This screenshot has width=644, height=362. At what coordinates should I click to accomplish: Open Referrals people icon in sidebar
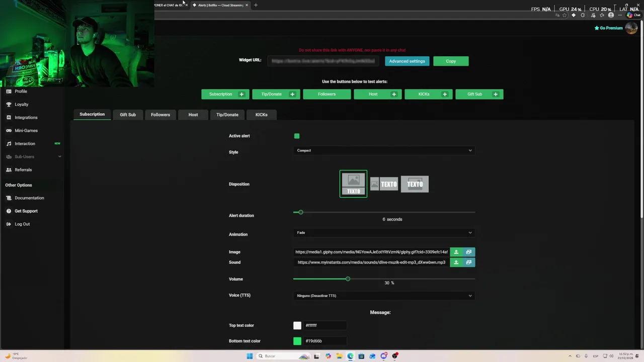pos(9,170)
